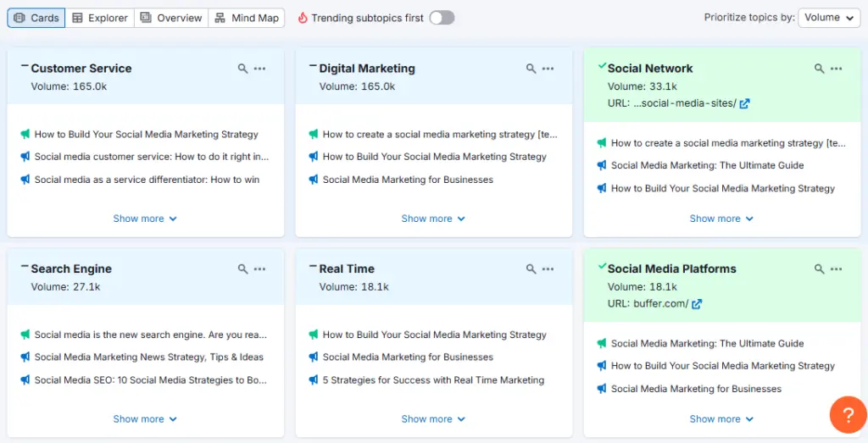This screenshot has width=868, height=443.
Task: Switch to the Explorer view tab
Action: pyautogui.click(x=100, y=18)
